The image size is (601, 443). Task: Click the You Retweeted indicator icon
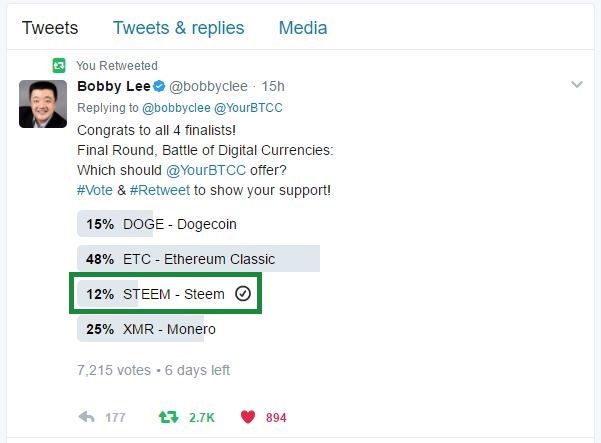(60, 65)
